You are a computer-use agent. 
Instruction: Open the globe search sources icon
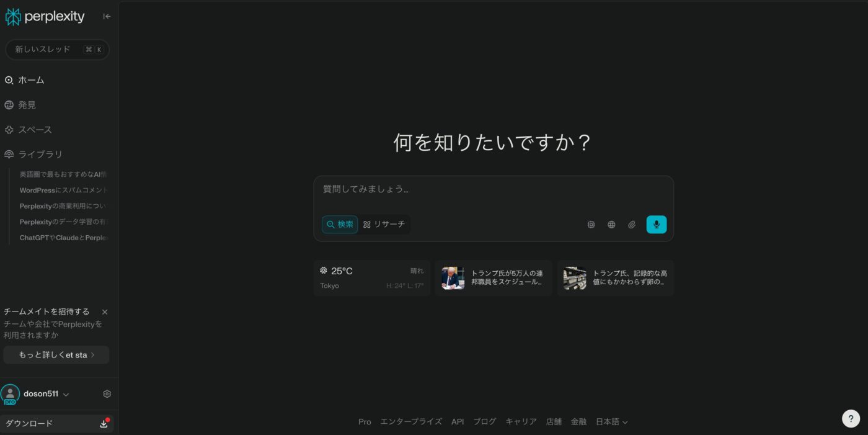click(x=611, y=225)
